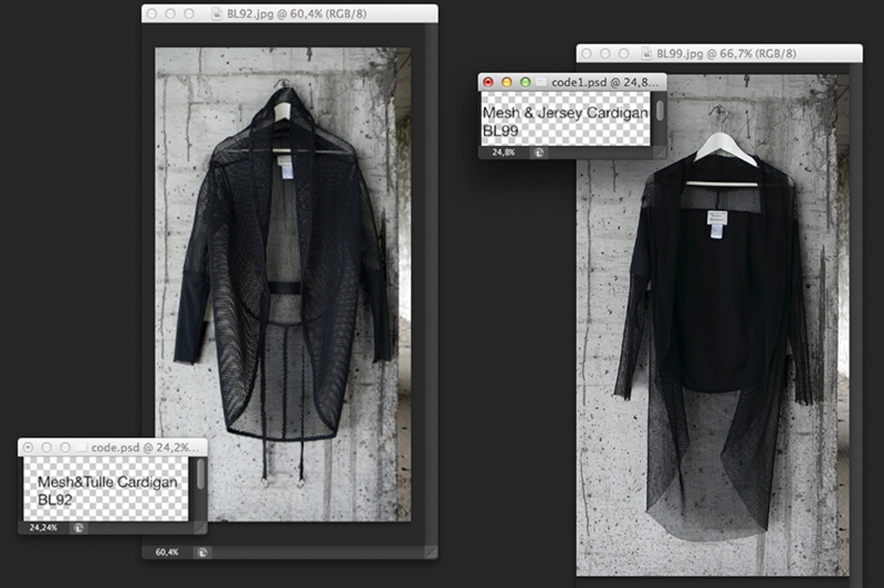Viewport: 884px width, 588px height.
Task: Click the 24,8% zoom field in code1.psd
Action: click(503, 153)
